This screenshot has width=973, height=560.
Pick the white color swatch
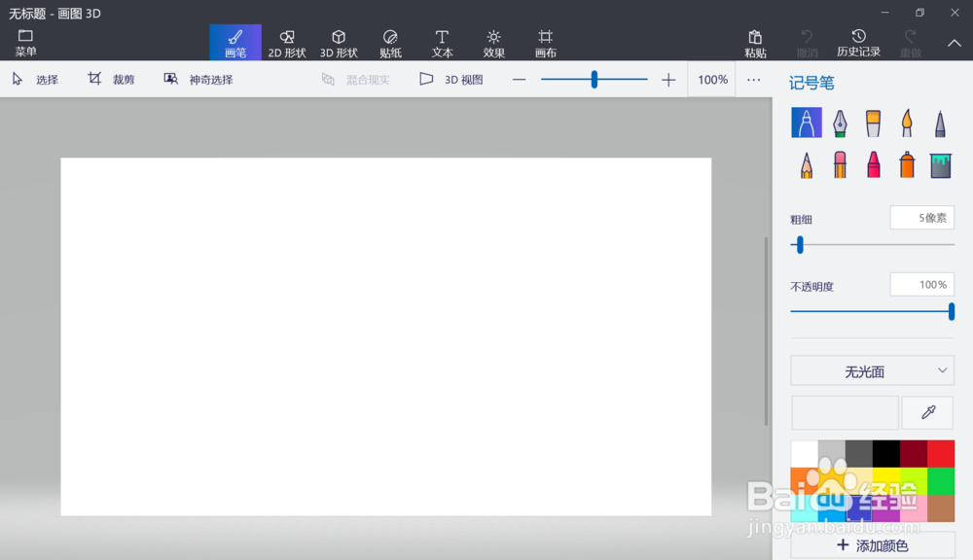click(x=805, y=454)
